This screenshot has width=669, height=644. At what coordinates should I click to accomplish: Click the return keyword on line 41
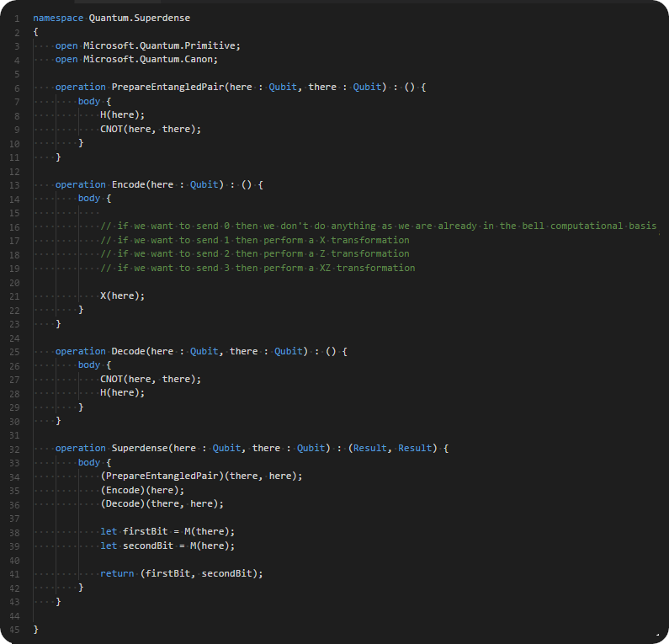pyautogui.click(x=117, y=573)
